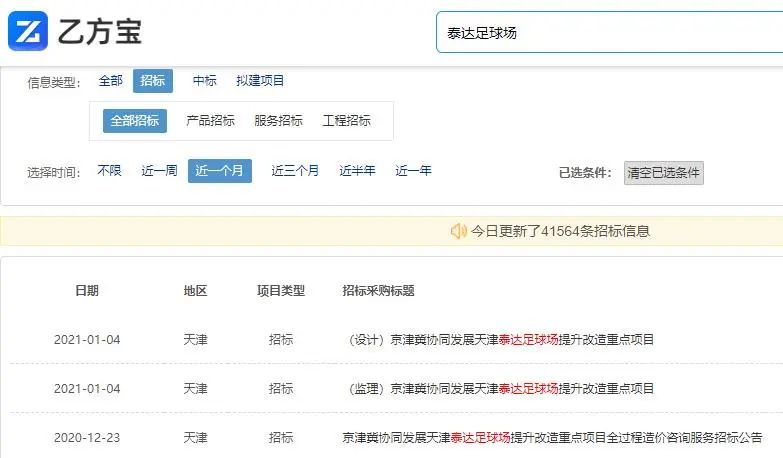The height and width of the screenshot is (458, 783).
Task: Click 招标 type in the 设计 row
Action: click(281, 340)
